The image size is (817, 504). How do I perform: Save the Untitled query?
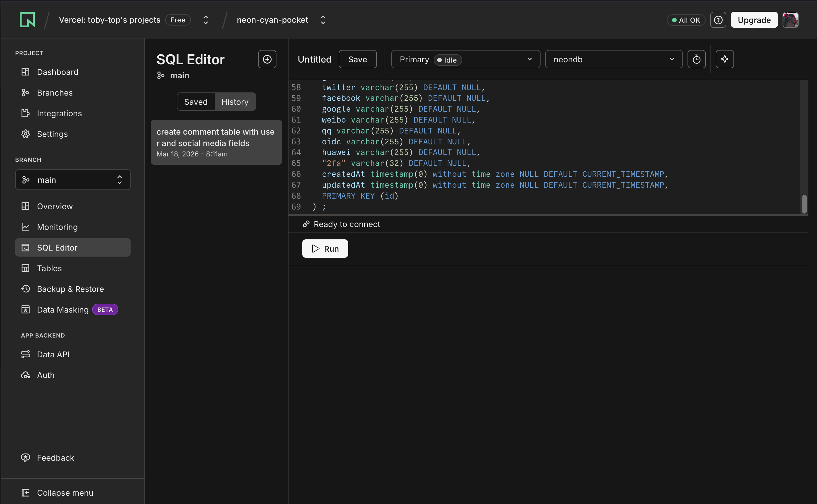(358, 59)
